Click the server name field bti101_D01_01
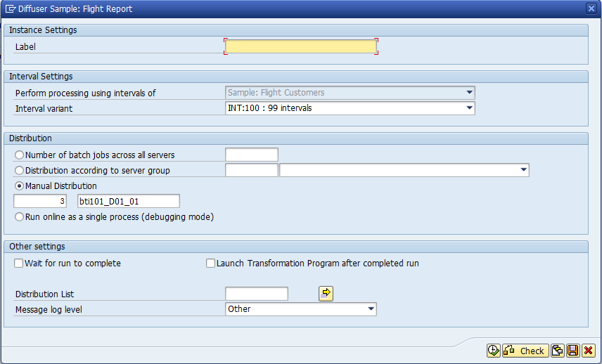The width and height of the screenshot is (602, 364). point(129,201)
